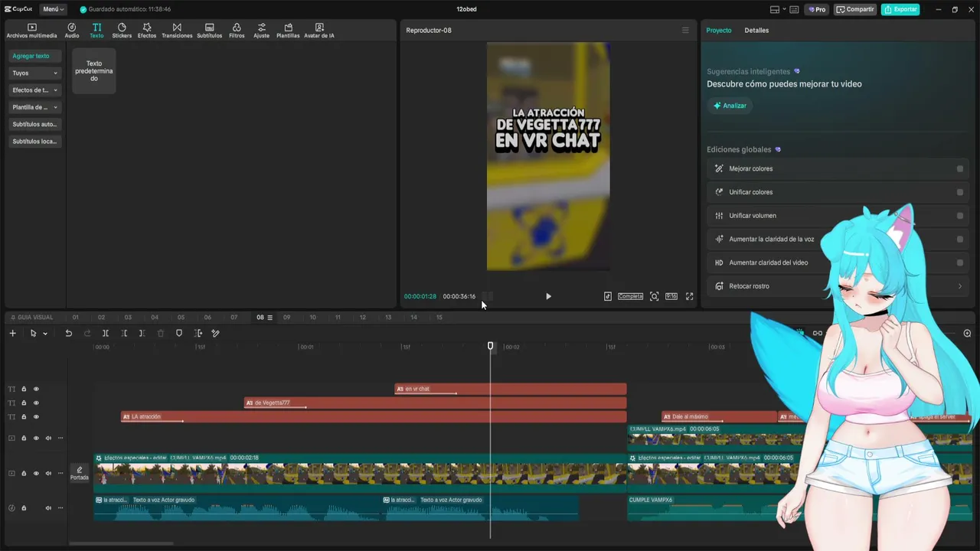The width and height of the screenshot is (980, 551).
Task: Click the Exportar button
Action: 900,9
